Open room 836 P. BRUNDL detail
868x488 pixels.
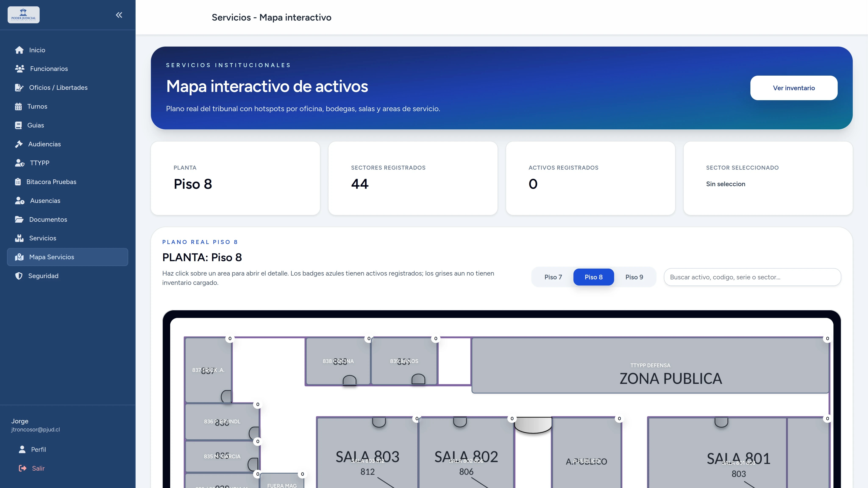point(222,421)
